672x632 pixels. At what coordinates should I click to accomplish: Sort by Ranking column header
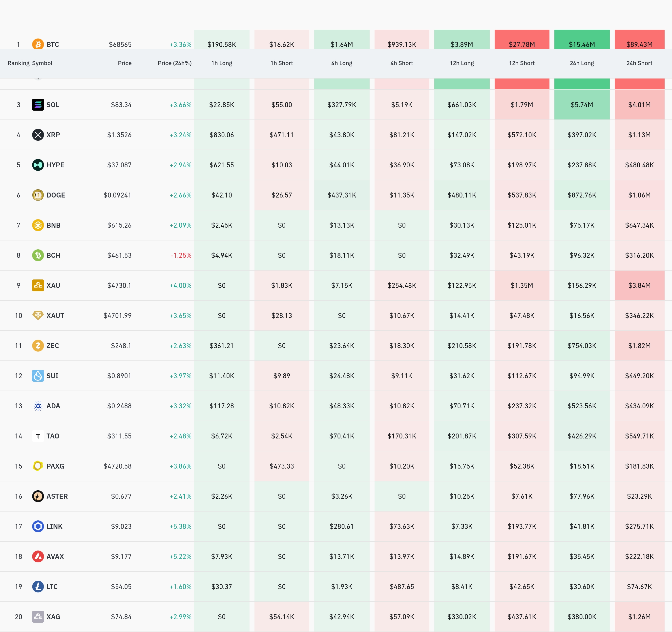pyautogui.click(x=18, y=63)
